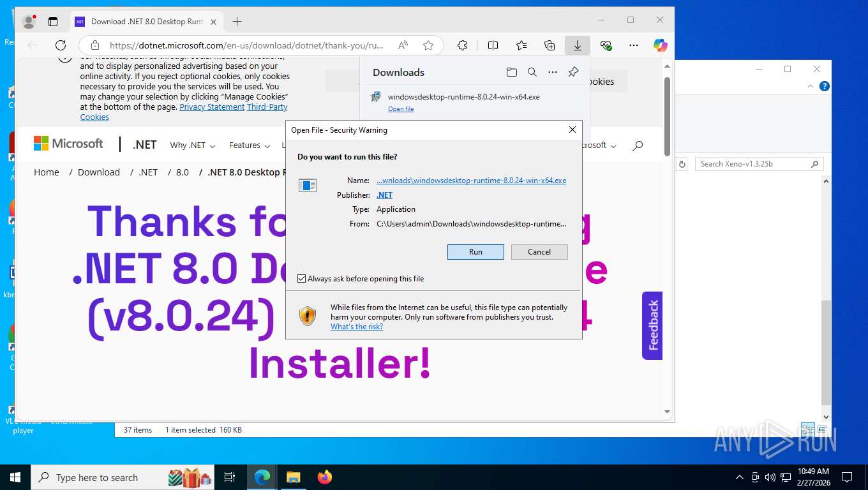Open Edge Settings and more menu

(634, 45)
